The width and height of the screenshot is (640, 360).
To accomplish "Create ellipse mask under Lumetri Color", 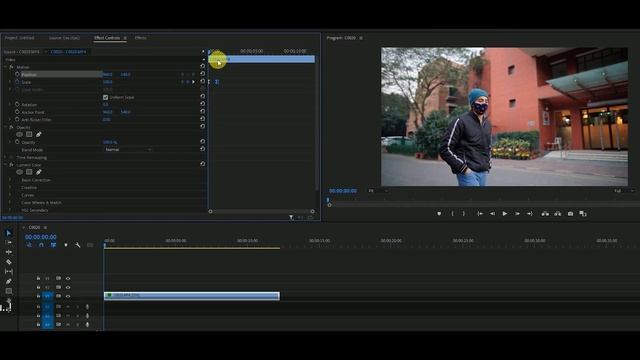I will [x=19, y=172].
